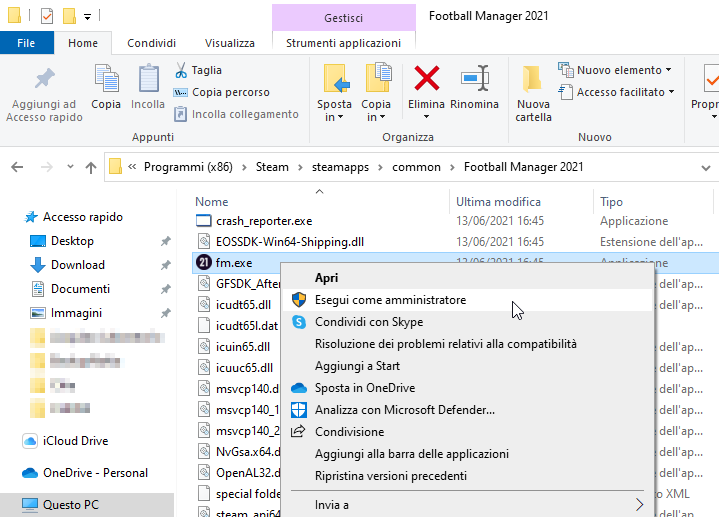This screenshot has width=719, height=517.
Task: Sort by the Nome column header
Action: click(x=211, y=202)
